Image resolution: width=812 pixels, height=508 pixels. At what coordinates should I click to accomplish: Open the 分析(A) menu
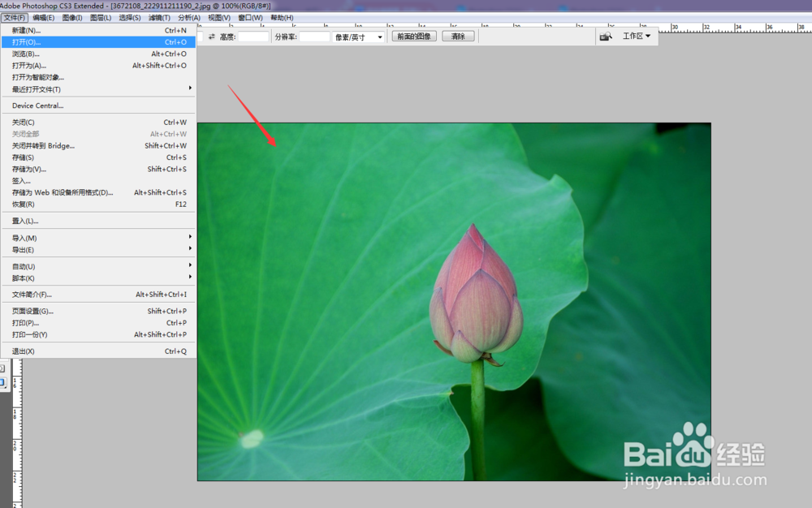click(x=189, y=18)
